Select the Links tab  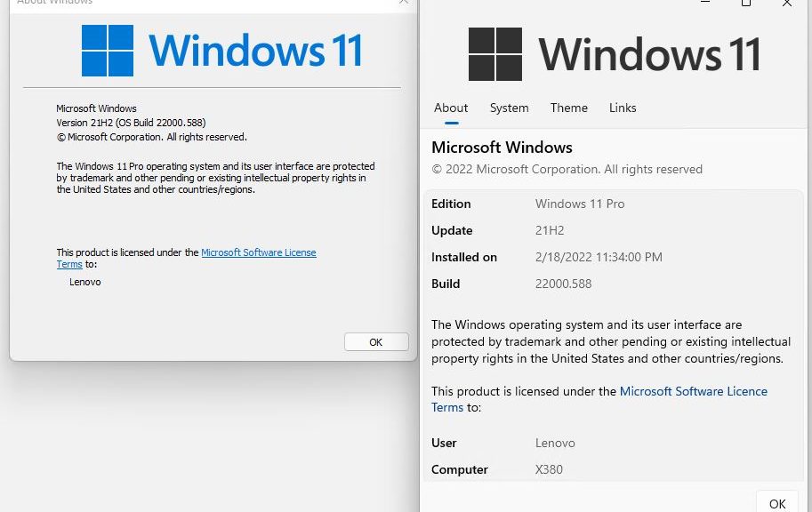623,108
